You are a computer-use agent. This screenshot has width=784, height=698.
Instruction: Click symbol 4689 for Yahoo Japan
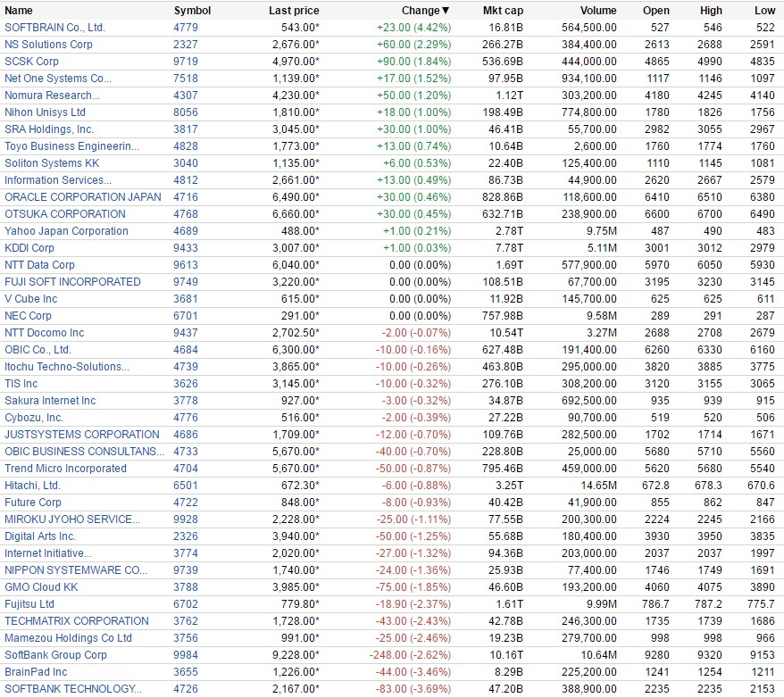[x=186, y=231]
